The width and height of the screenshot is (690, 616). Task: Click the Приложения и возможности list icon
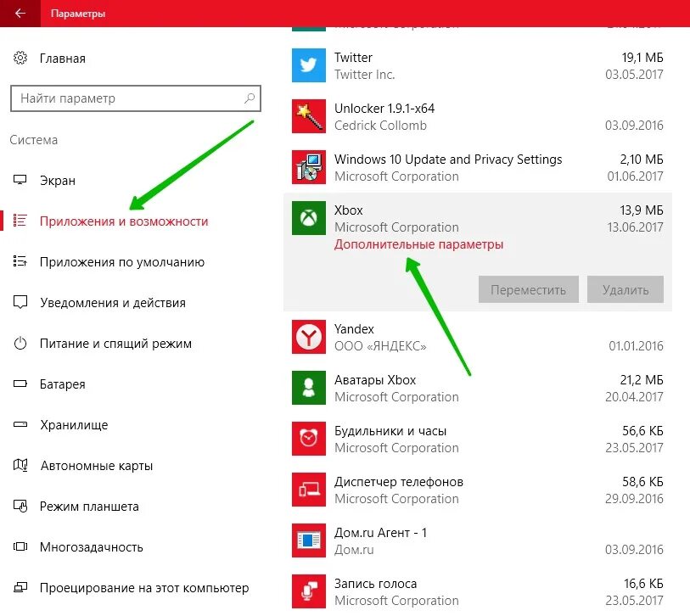pyautogui.click(x=20, y=221)
